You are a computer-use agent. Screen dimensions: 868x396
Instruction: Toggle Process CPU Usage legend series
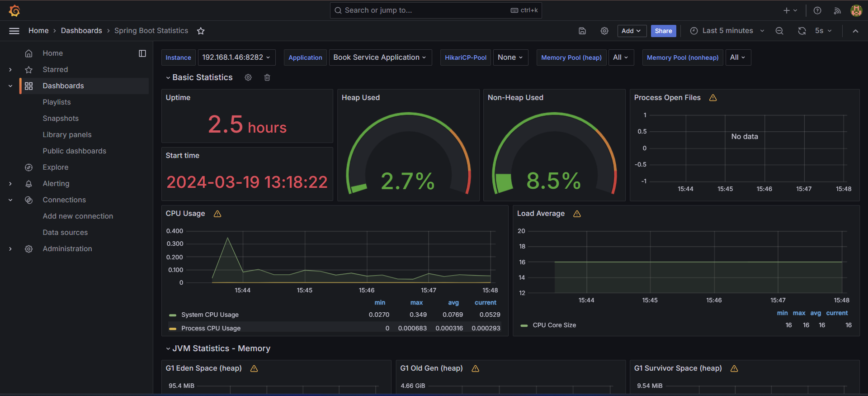coord(211,329)
